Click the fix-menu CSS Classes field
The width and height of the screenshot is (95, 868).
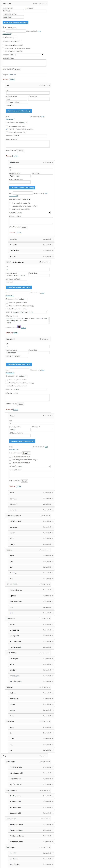(16, 282)
